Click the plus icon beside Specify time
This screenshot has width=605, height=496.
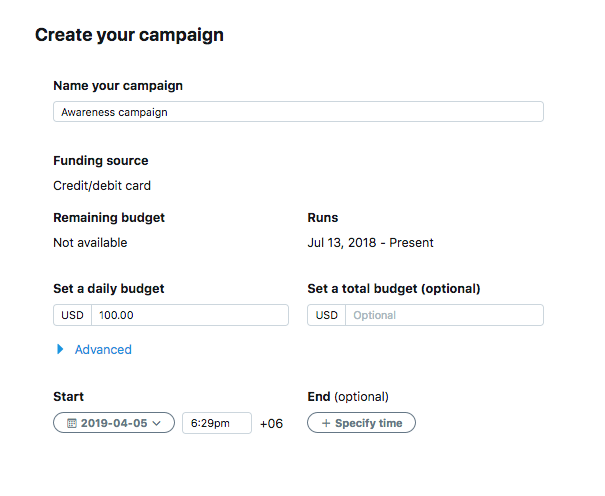pos(324,424)
